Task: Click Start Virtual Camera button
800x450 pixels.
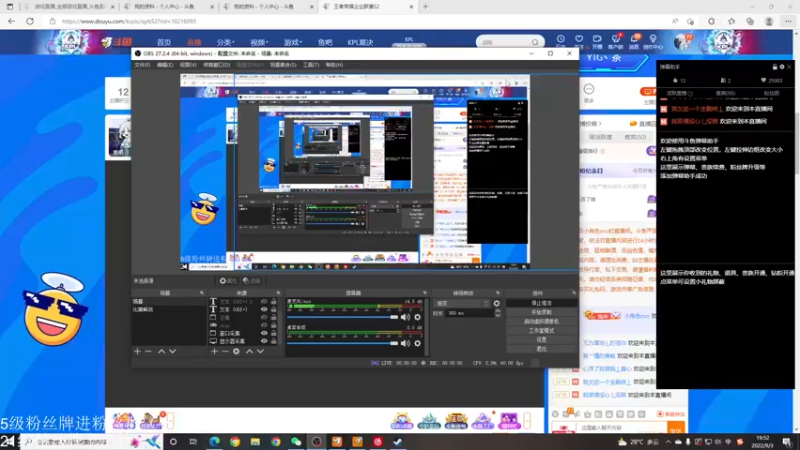Action: tap(541, 321)
